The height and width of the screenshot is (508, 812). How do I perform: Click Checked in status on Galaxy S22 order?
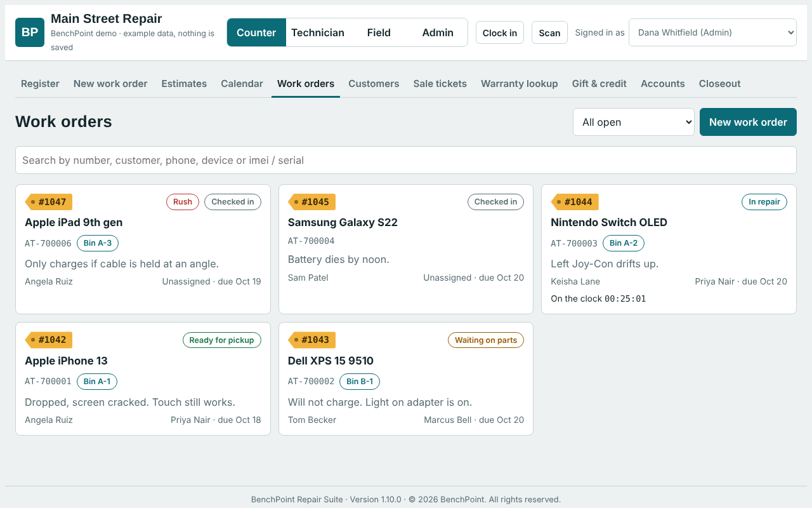pyautogui.click(x=495, y=202)
